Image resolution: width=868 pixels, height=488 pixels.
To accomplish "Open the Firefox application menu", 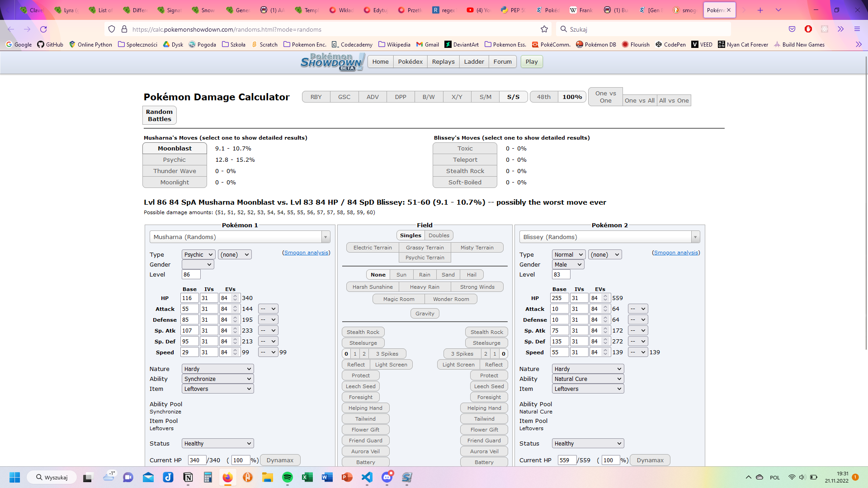I will (857, 29).
